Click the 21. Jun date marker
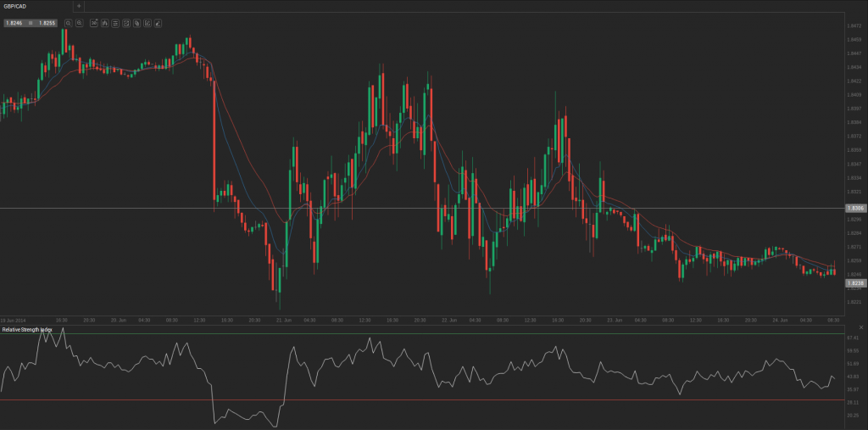Screen dimensions: 868x430 tap(283, 320)
